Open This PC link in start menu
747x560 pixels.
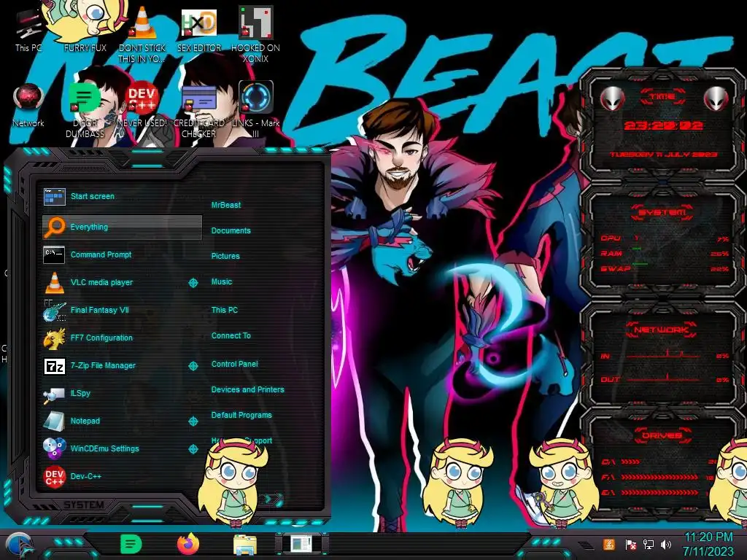tap(225, 310)
